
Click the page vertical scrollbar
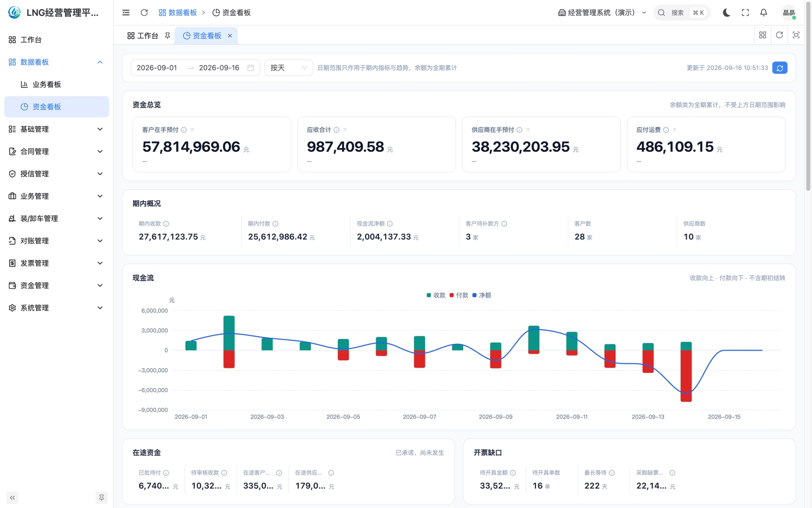point(808,96)
